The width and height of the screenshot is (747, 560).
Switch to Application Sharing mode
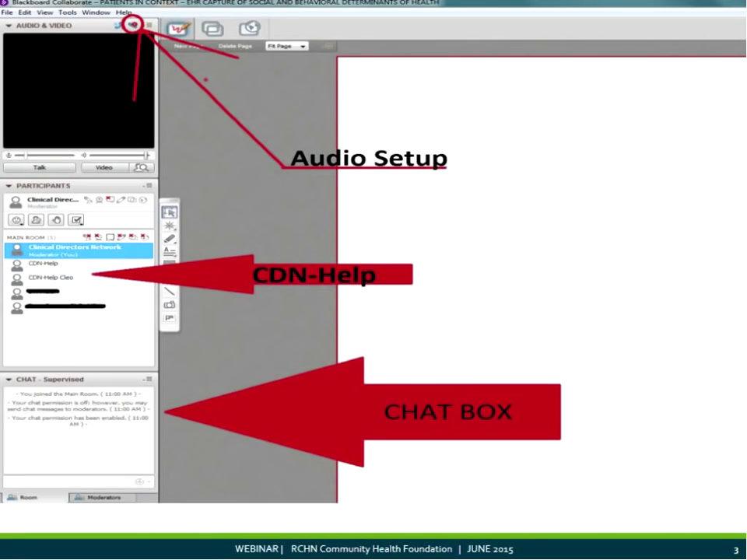(x=212, y=29)
